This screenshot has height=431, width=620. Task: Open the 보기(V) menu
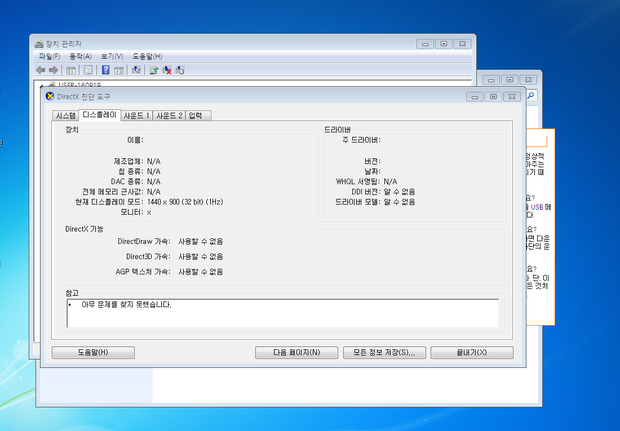click(x=111, y=56)
